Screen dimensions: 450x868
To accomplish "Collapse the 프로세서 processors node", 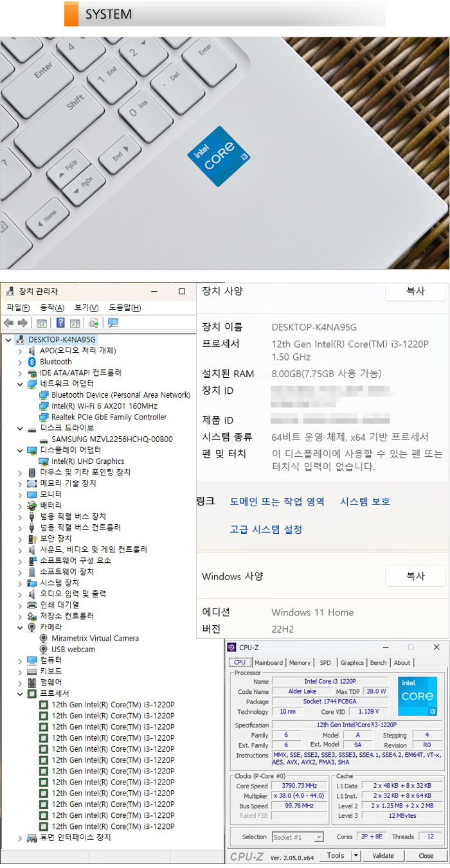I will (20, 694).
